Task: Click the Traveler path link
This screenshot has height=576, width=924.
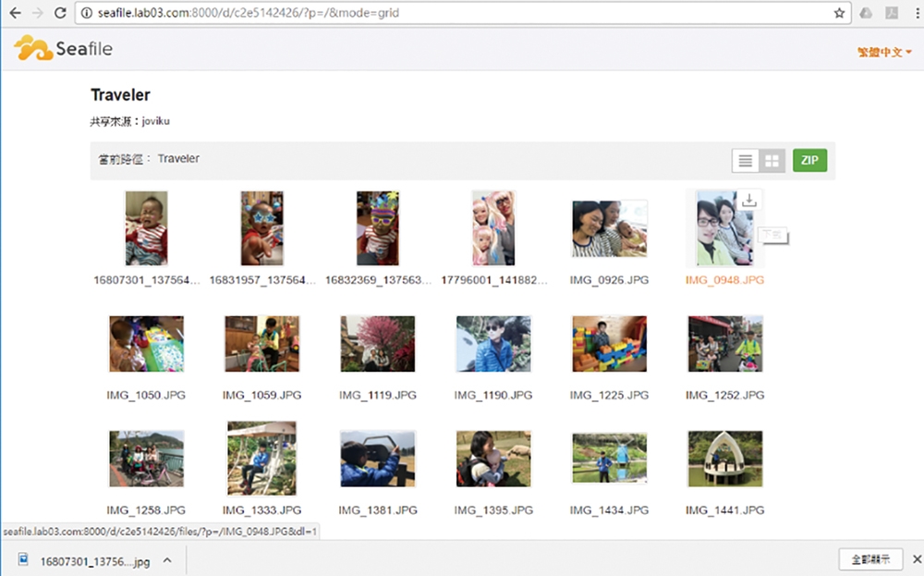Action: coord(178,159)
